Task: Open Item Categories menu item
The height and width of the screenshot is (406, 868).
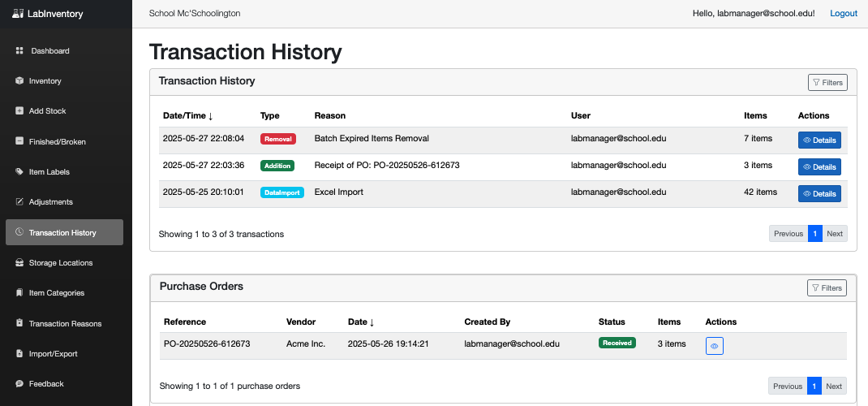Action: tap(64, 292)
